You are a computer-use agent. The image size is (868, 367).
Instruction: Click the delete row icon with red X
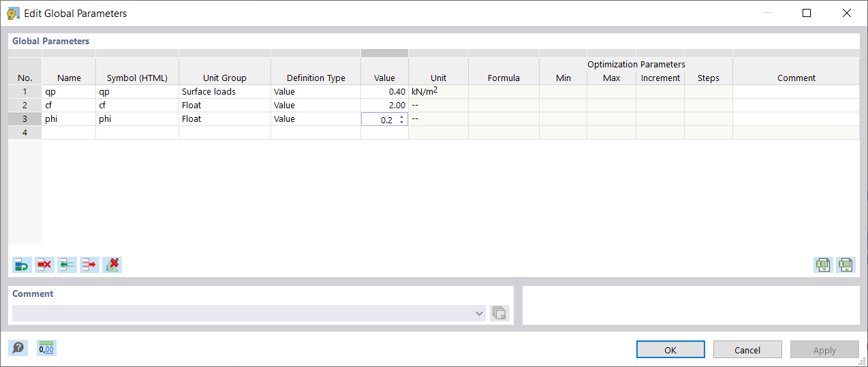pos(44,265)
